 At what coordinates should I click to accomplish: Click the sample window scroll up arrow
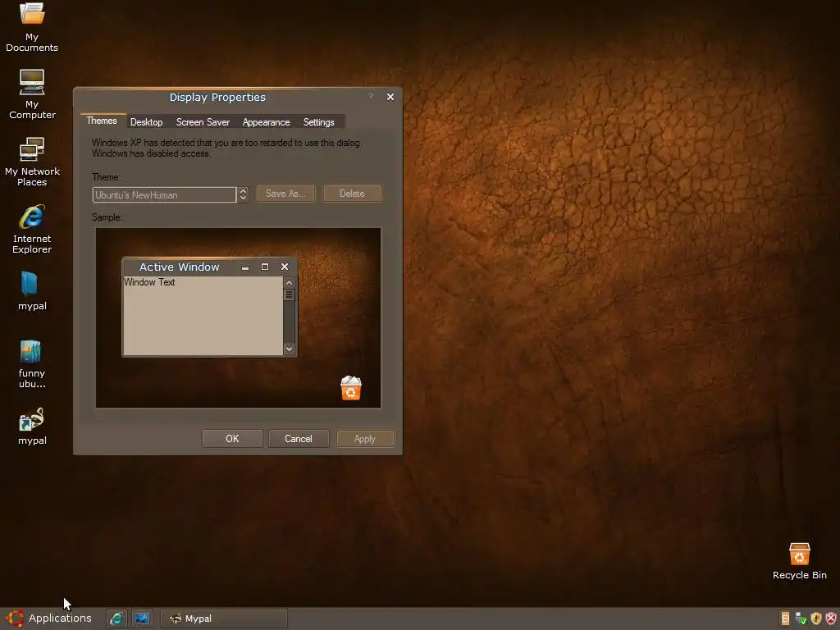(290, 282)
